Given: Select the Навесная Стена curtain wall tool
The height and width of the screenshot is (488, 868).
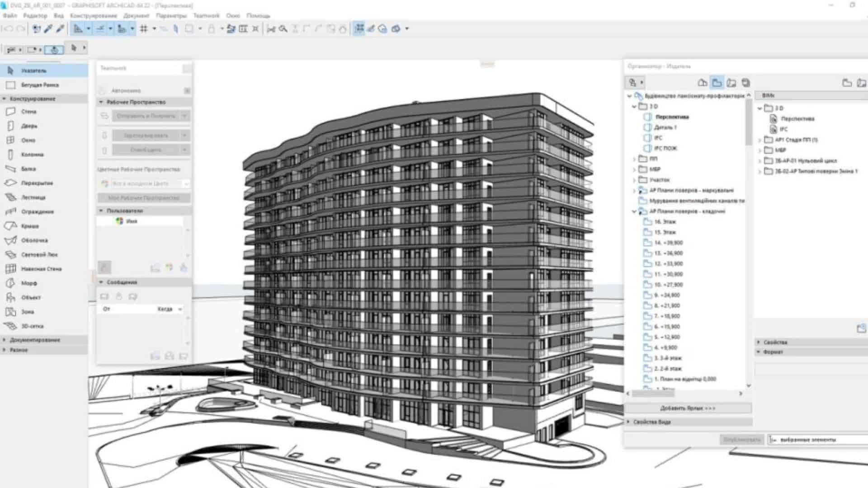Looking at the screenshot, I should [x=41, y=269].
